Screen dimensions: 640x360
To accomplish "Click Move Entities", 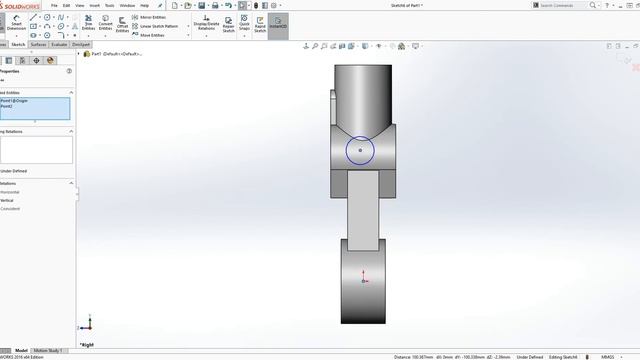I will (148, 35).
